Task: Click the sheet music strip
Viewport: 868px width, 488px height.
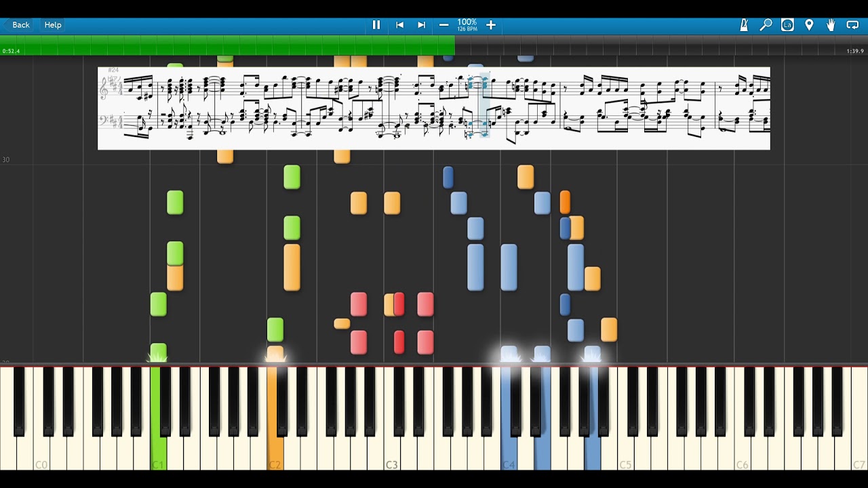Action: tap(434, 108)
